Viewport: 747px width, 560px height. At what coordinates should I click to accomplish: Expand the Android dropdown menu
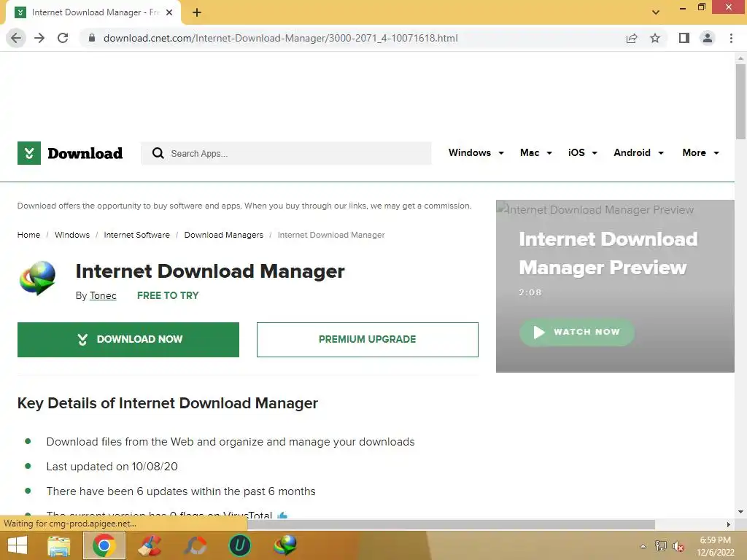[638, 153]
